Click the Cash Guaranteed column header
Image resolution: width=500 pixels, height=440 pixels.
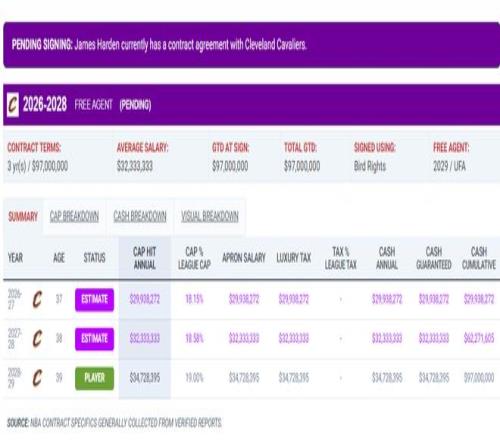(434, 258)
